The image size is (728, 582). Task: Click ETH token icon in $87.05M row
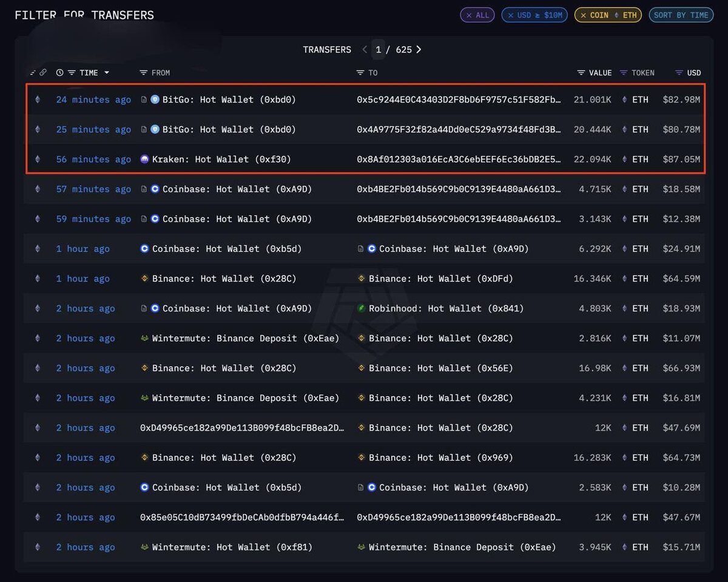pos(625,159)
